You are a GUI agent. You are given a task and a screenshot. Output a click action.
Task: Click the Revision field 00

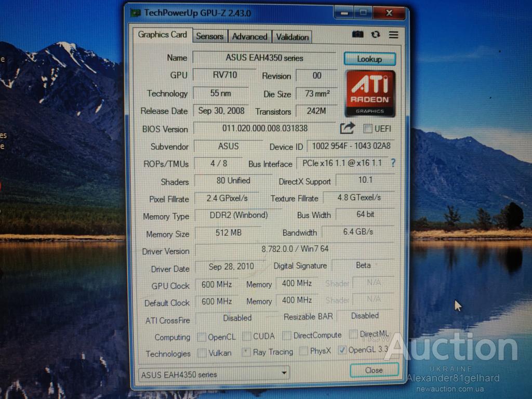[x=316, y=75]
